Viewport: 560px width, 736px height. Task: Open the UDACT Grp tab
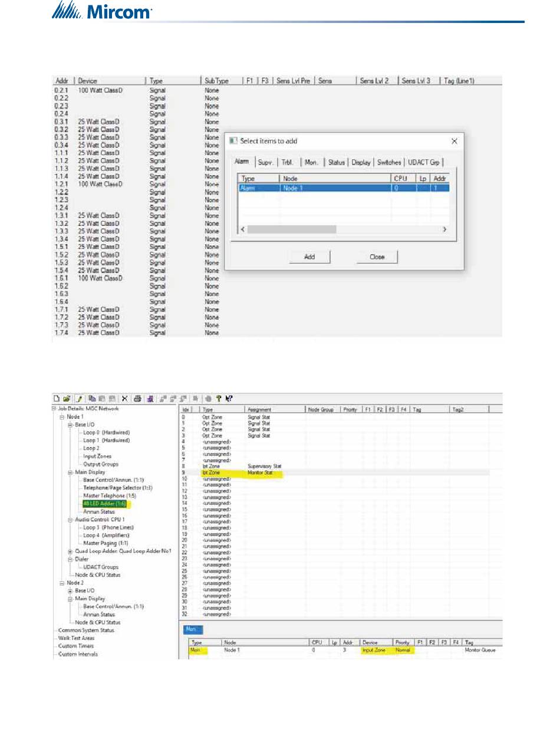(424, 163)
